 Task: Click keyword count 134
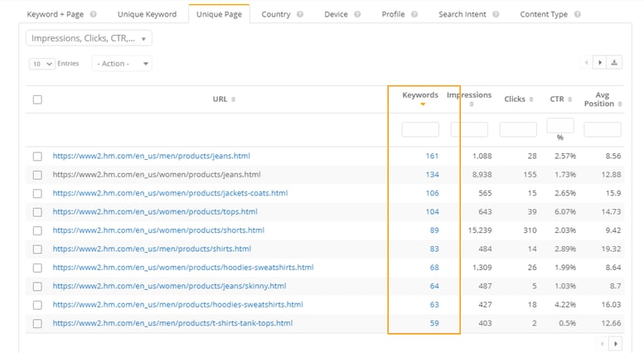[432, 175]
